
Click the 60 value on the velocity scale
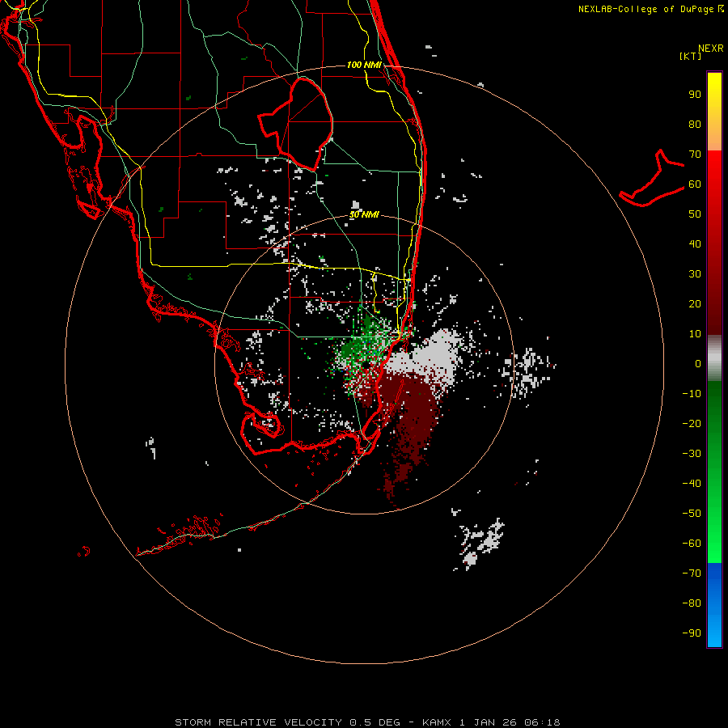point(695,184)
